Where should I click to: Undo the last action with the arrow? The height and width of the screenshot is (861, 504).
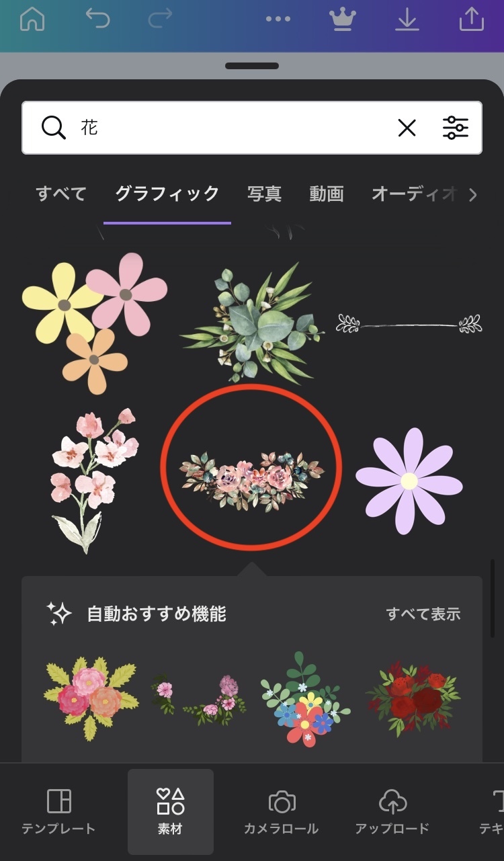pyautogui.click(x=97, y=19)
